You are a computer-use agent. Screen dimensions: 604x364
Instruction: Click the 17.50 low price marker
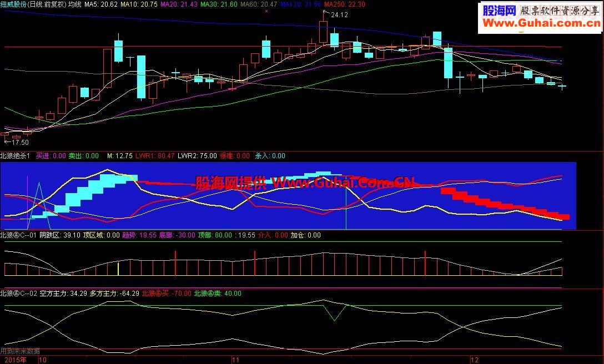(x=20, y=142)
